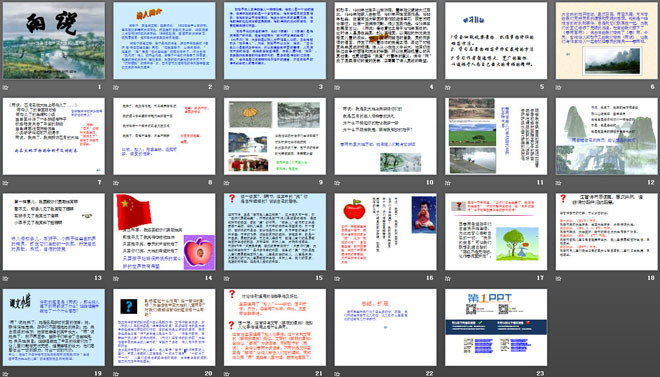Image resolution: width=660 pixels, height=377 pixels.
Task: Select slide 13 thumbnail with blue paragraph
Action: tap(54, 232)
